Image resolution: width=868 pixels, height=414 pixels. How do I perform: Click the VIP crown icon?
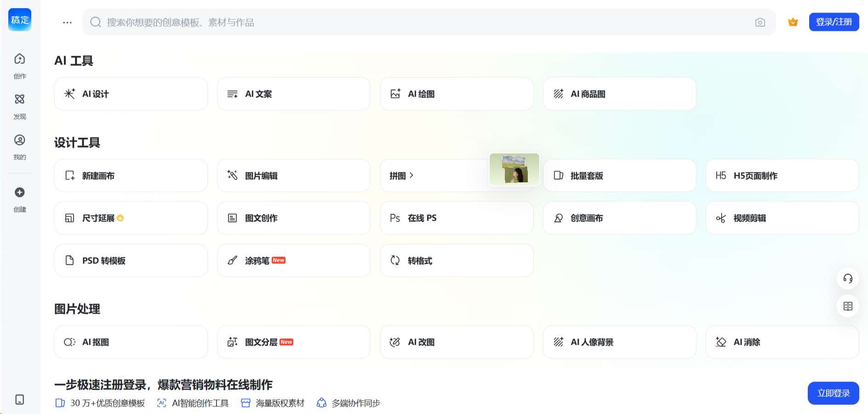pos(793,22)
